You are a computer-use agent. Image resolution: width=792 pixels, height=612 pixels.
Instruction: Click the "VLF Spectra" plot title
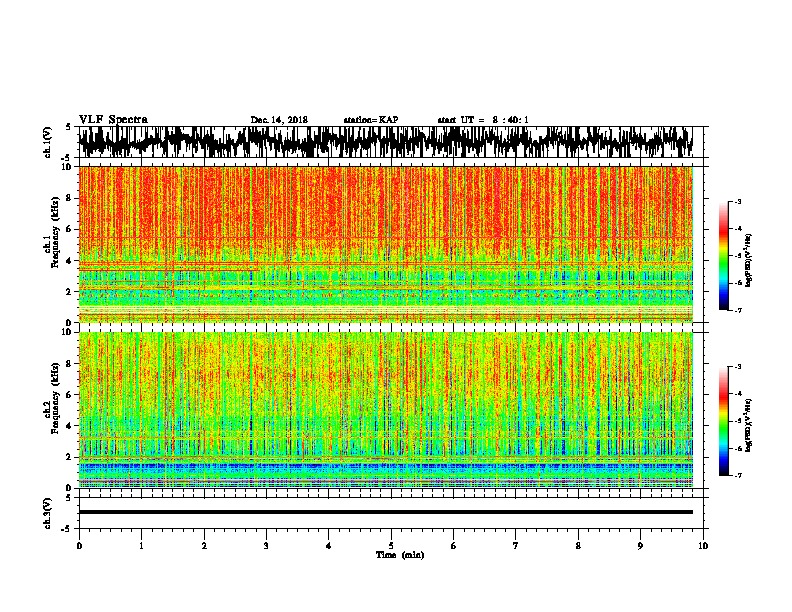[113, 120]
